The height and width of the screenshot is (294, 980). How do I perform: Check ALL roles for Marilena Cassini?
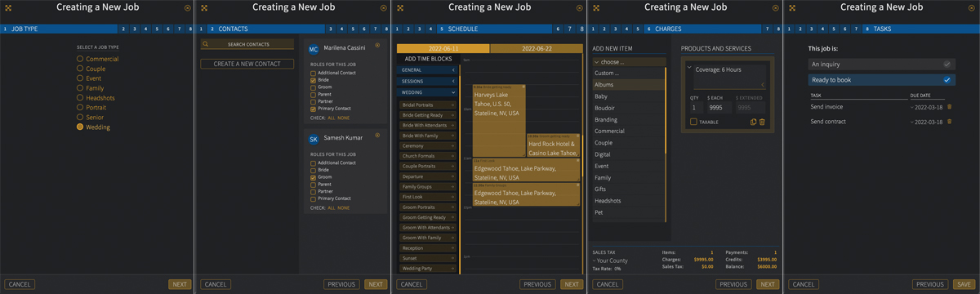point(332,118)
